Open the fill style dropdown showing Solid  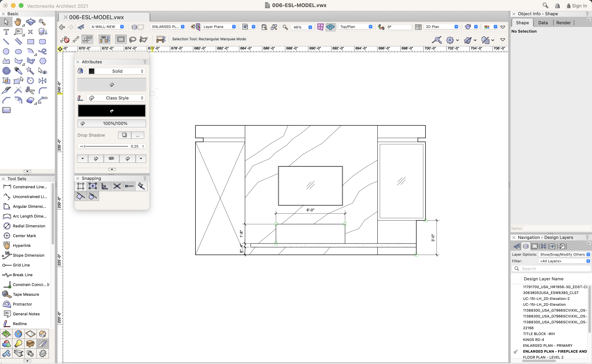[x=116, y=71]
